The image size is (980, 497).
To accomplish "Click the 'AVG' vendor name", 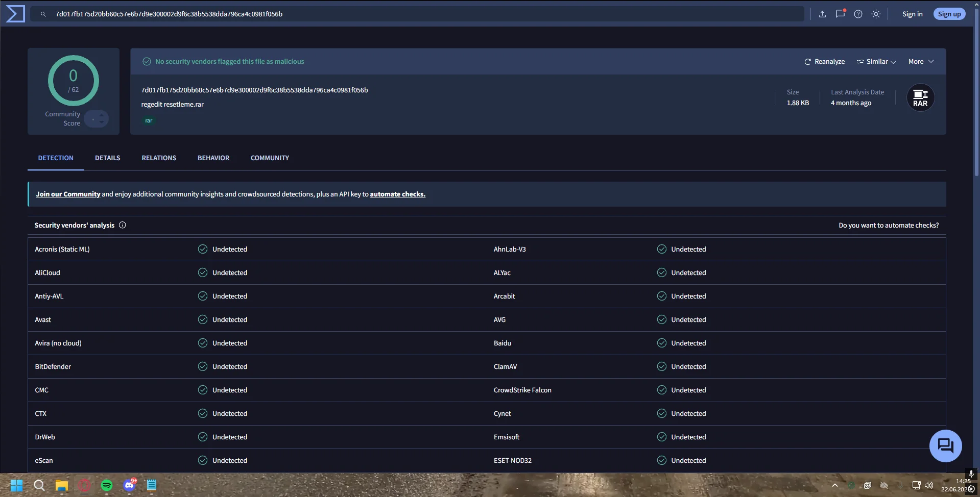I will (499, 320).
